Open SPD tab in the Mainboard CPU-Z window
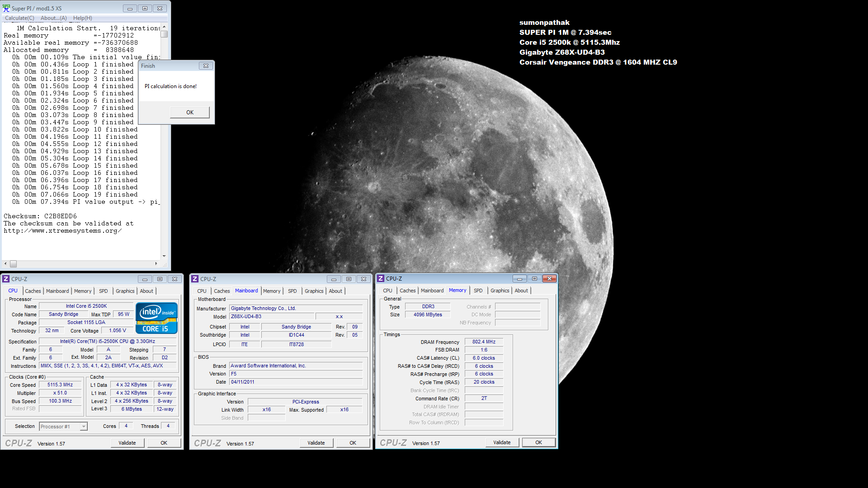This screenshot has height=488, width=868. point(292,291)
